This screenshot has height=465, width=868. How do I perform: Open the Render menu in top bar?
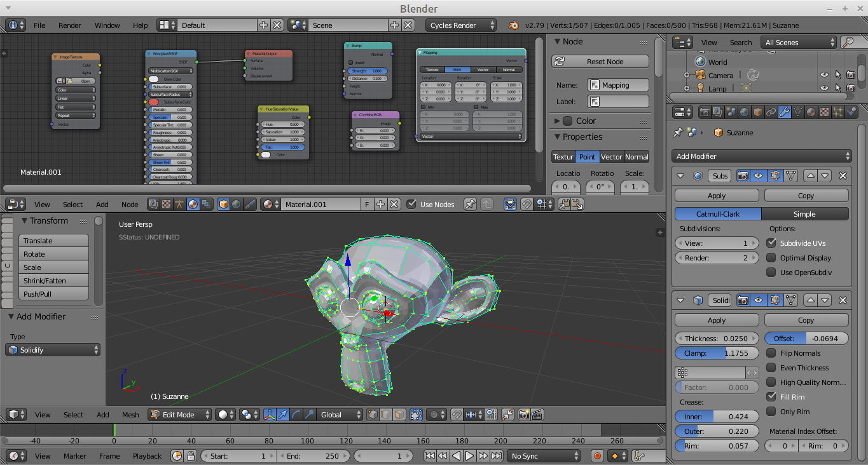point(70,25)
